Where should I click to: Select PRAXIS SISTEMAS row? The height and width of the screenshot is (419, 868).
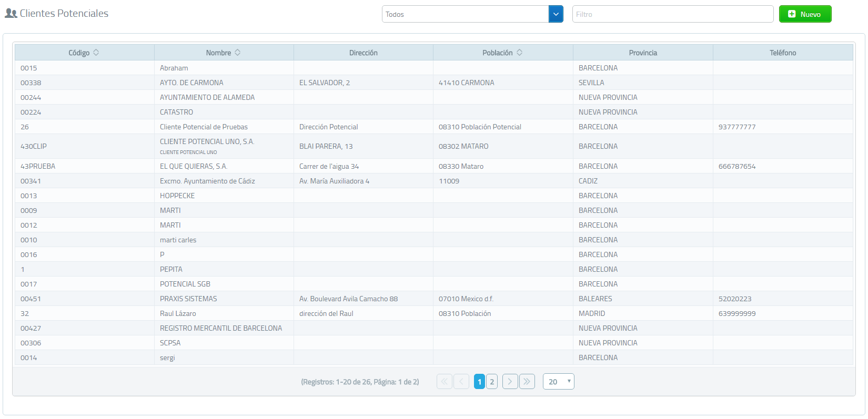point(434,299)
